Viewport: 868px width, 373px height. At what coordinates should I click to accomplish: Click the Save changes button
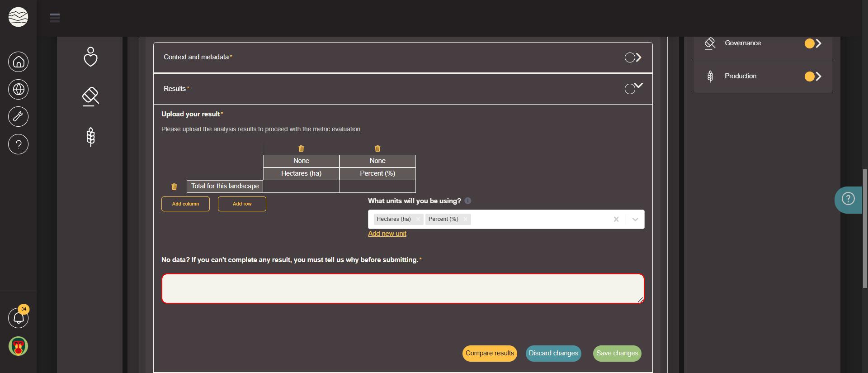click(x=617, y=354)
